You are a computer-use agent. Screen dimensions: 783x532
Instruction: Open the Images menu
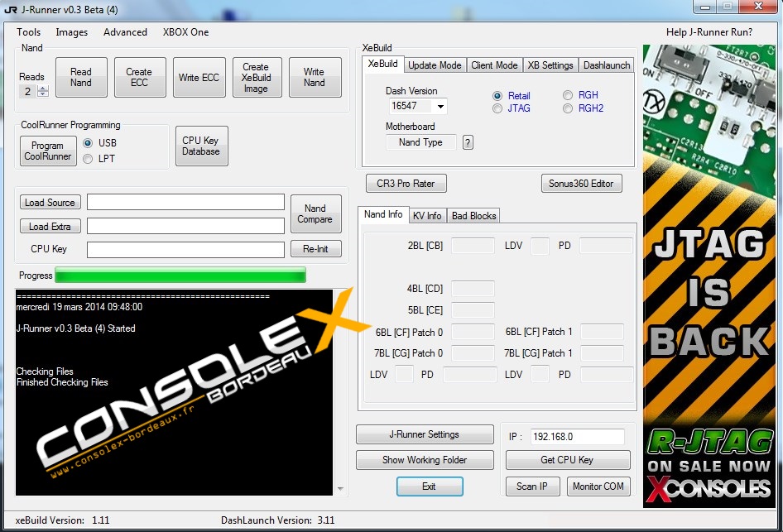point(71,32)
